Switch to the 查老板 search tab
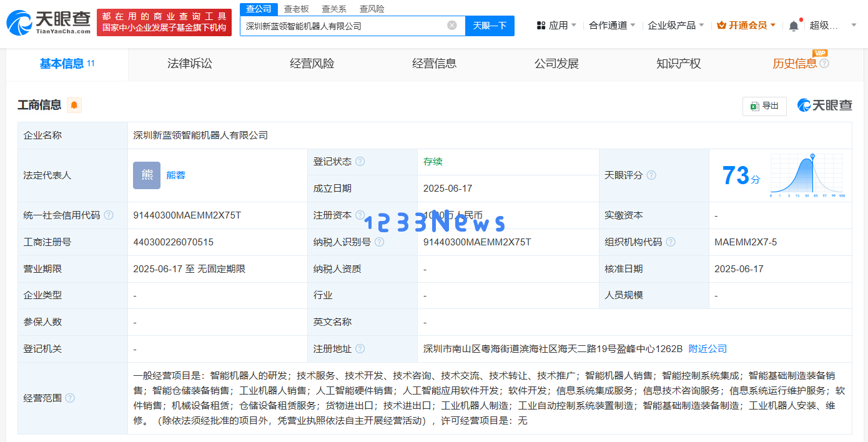The height and width of the screenshot is (442, 868). (296, 9)
